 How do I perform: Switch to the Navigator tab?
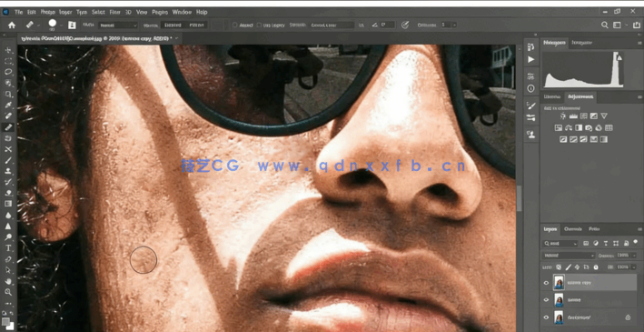pyautogui.click(x=581, y=43)
